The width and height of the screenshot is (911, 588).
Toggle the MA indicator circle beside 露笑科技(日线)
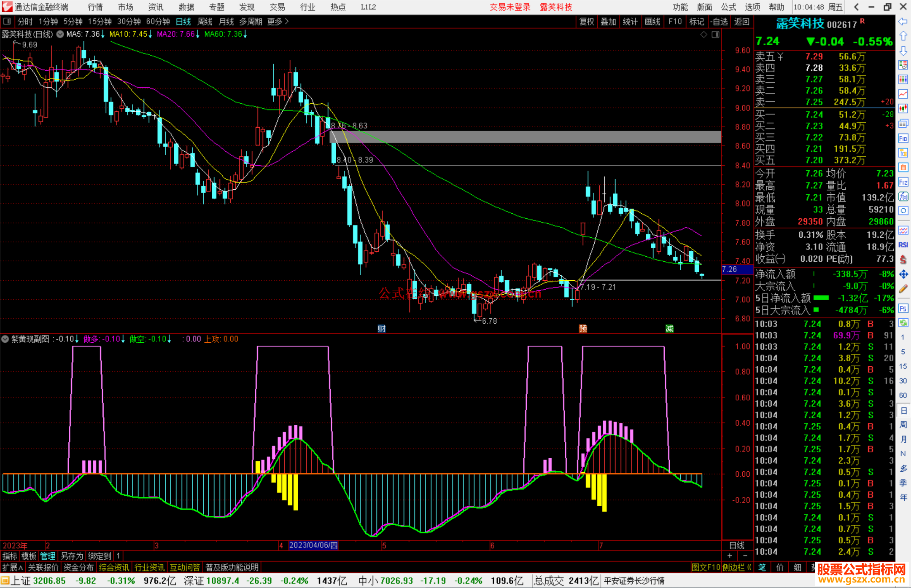point(60,34)
